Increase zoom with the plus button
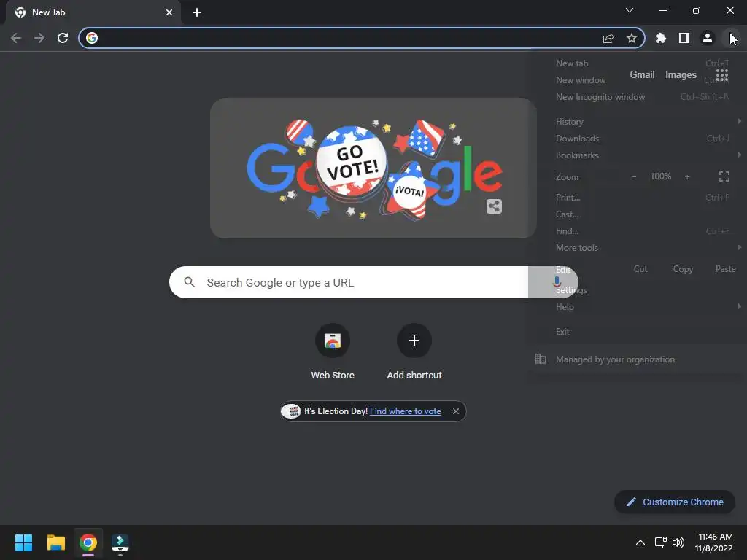 tap(687, 176)
